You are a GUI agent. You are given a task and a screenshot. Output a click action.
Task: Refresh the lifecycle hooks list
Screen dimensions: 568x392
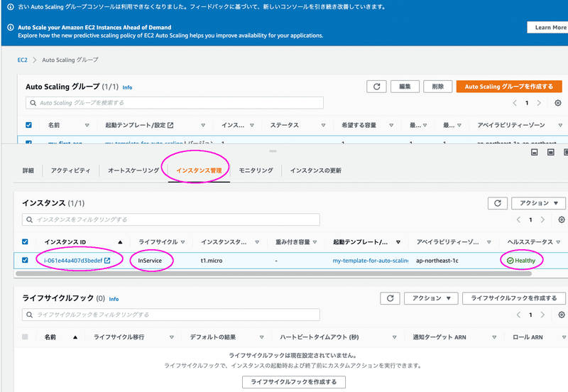(x=390, y=298)
